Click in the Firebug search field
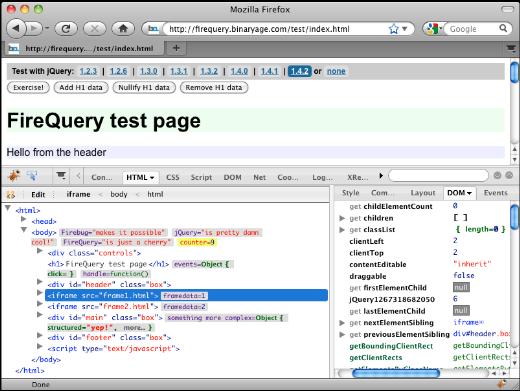 point(438,176)
